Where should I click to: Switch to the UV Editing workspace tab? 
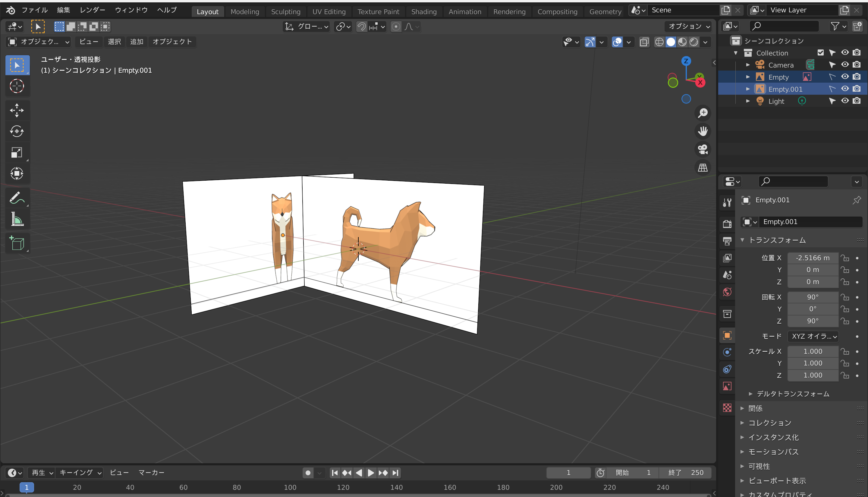tap(329, 11)
